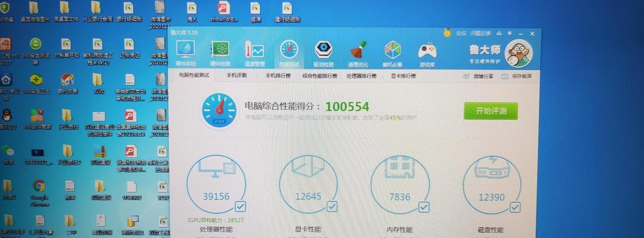Select the QQ penguin desktop icon
This screenshot has height=238, width=644.
pyautogui.click(x=7, y=119)
